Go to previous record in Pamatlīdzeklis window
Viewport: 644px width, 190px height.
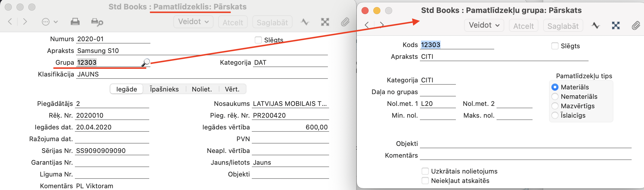[10, 21]
